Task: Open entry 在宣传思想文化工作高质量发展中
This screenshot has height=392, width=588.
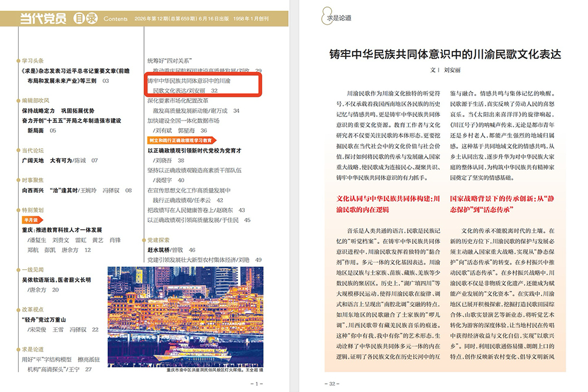Action: (189, 190)
